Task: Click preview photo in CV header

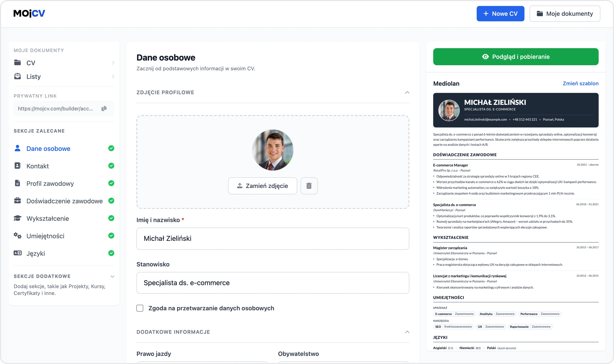Action: tap(449, 110)
